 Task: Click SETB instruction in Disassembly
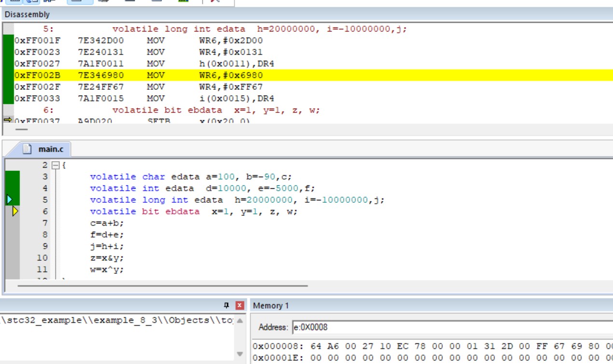(x=159, y=121)
